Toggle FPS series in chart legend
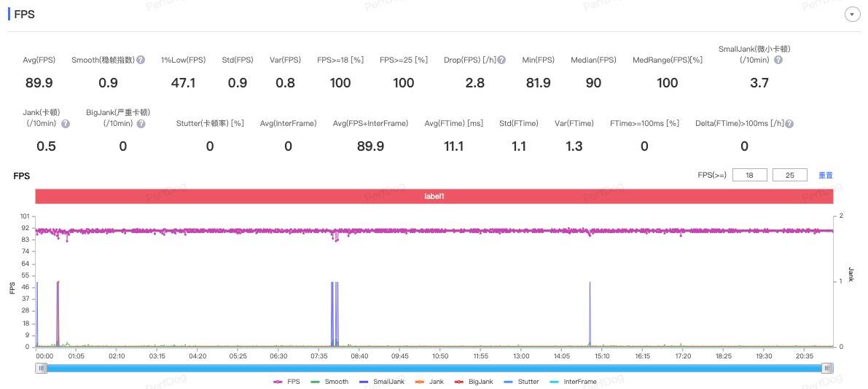This screenshot has height=389, width=868. click(x=286, y=381)
